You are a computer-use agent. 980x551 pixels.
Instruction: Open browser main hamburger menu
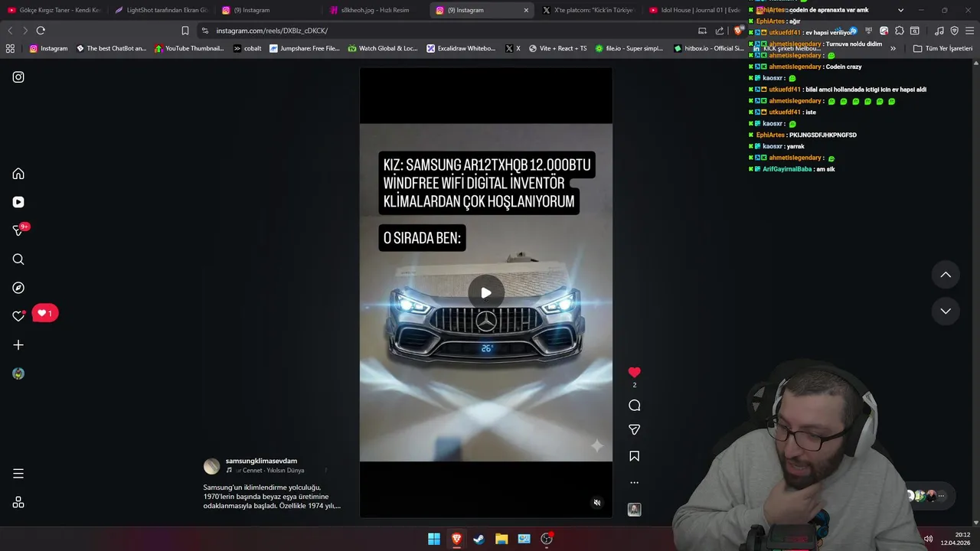(x=969, y=31)
